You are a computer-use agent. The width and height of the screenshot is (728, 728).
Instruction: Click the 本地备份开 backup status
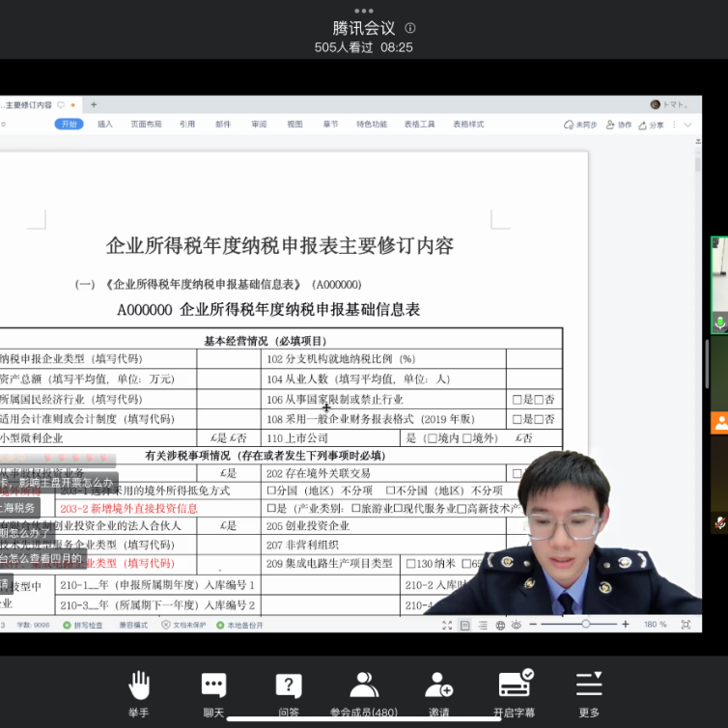pos(240,626)
